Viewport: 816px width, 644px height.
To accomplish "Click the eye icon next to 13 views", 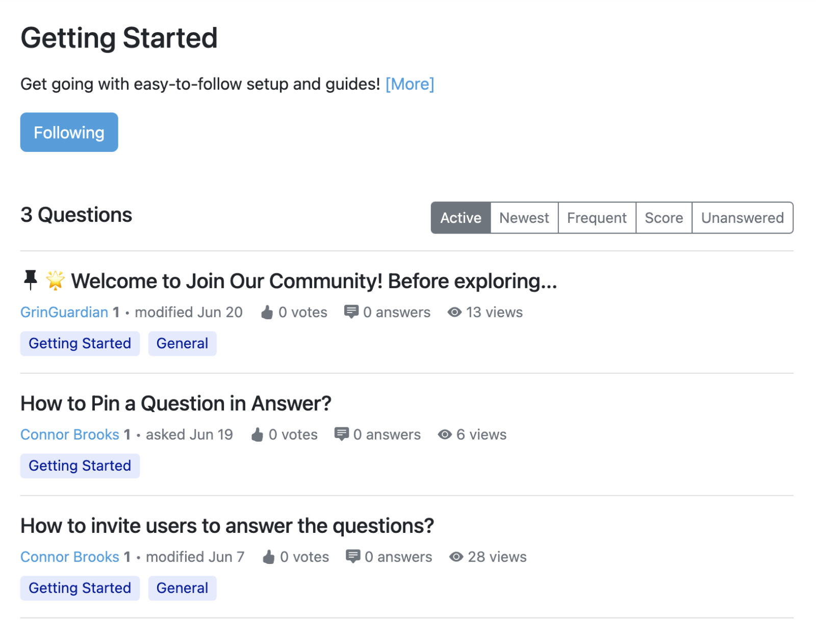I will pos(454,312).
